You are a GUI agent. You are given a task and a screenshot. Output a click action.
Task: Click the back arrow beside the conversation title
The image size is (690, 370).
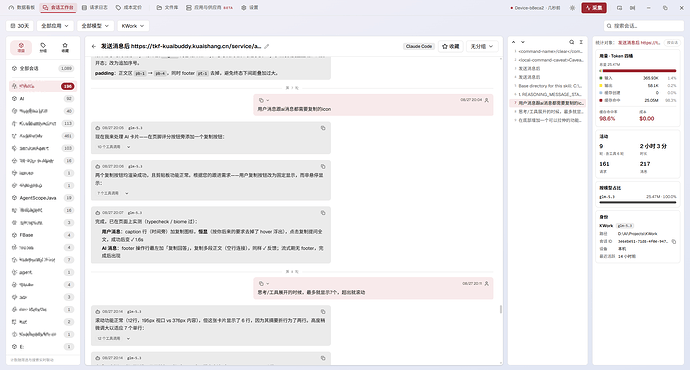[x=94, y=46]
